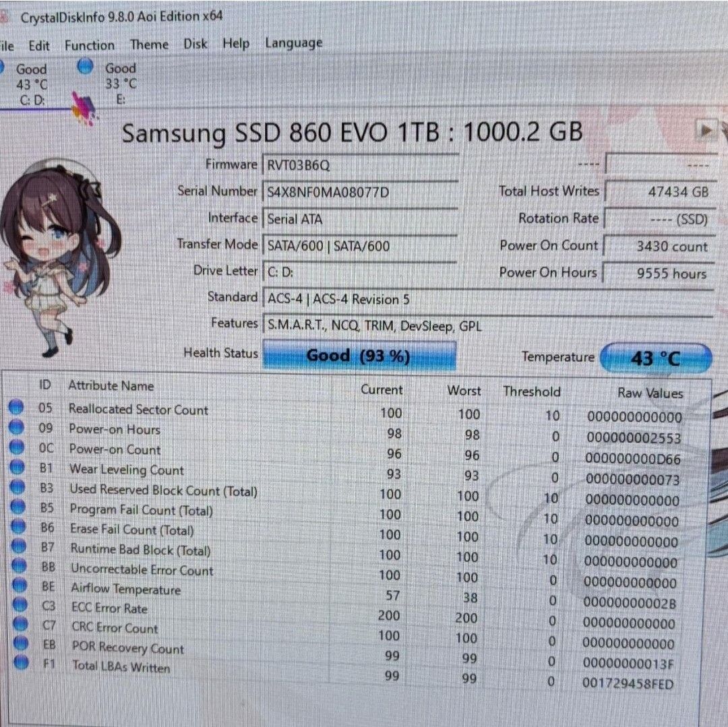Select the E: drive Good 33 °C tab
This screenshot has width=728, height=727.
pos(108,83)
